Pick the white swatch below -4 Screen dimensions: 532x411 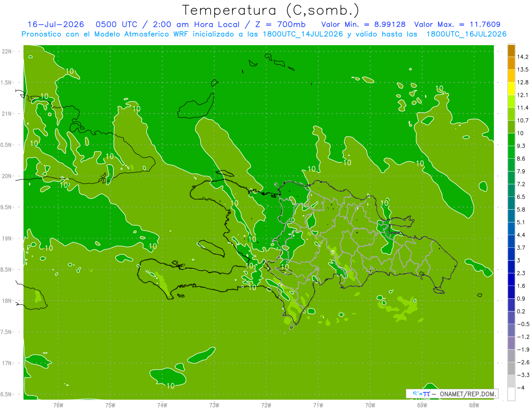click(511, 394)
